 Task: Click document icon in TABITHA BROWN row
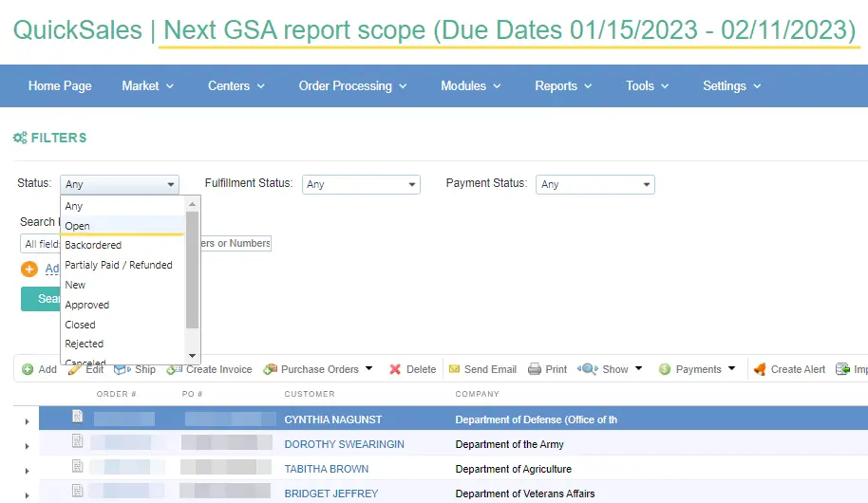pyautogui.click(x=78, y=466)
